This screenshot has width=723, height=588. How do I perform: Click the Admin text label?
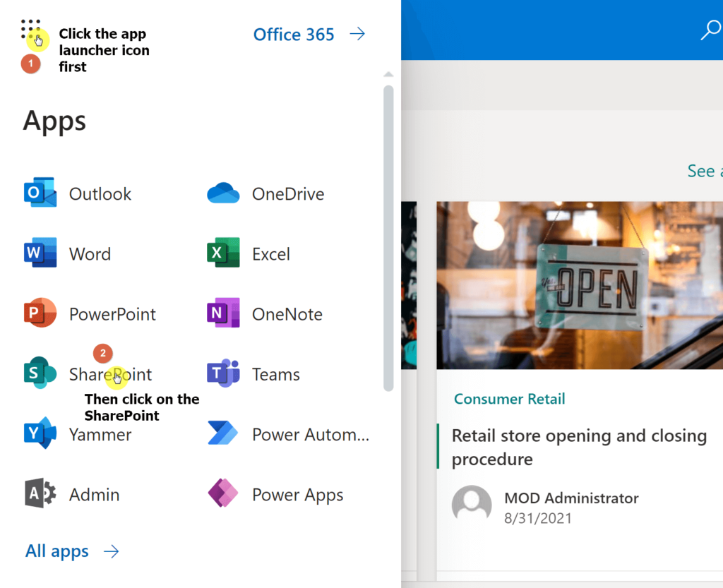[x=94, y=495]
